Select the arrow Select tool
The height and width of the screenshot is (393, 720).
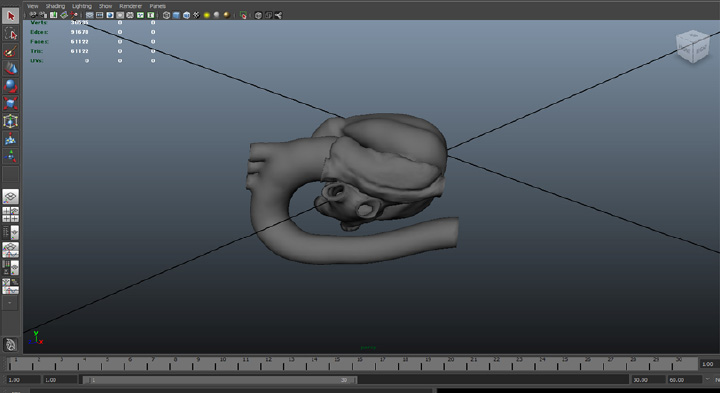pos(11,16)
